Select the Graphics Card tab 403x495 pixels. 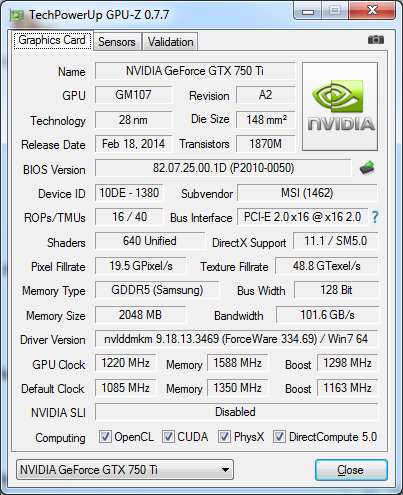52,40
